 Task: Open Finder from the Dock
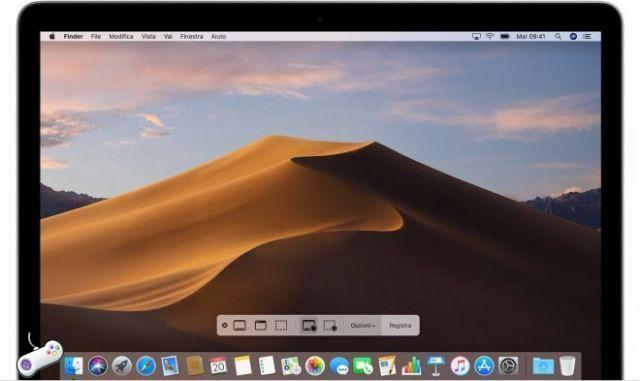coord(75,366)
